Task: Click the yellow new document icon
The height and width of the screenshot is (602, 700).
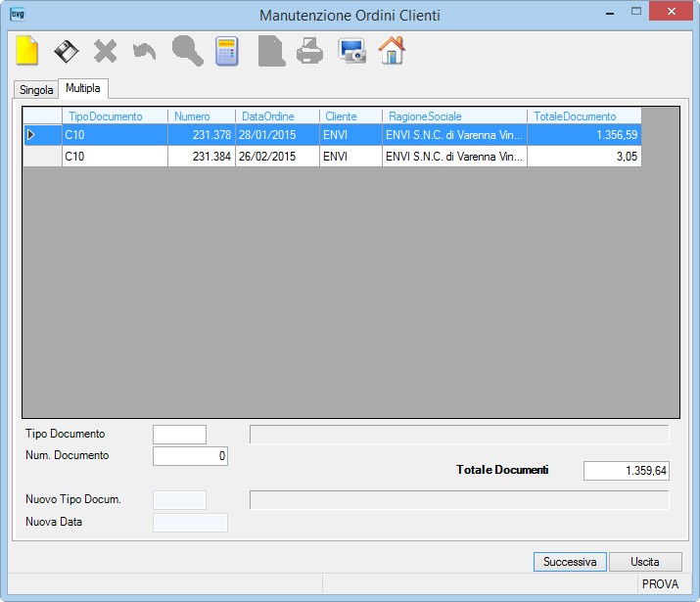Action: (x=26, y=51)
